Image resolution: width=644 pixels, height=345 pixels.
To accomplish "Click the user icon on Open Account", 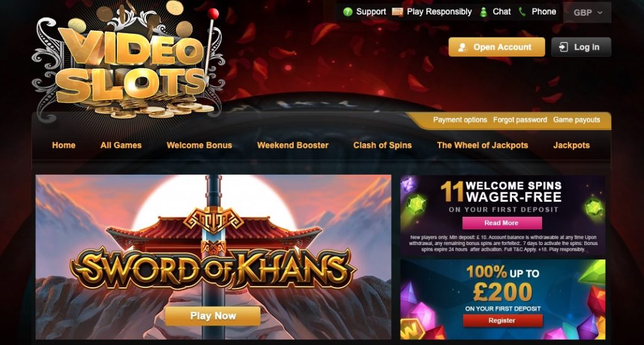I will 462,47.
